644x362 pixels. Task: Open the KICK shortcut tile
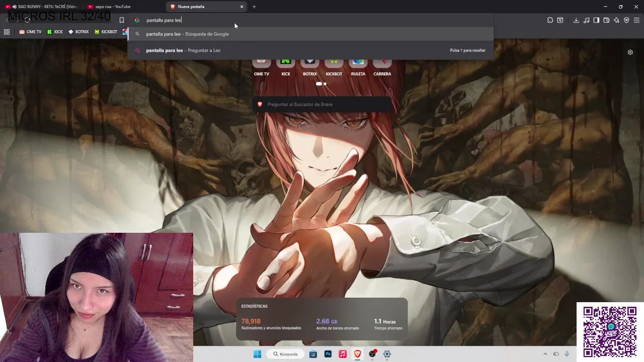285,67
